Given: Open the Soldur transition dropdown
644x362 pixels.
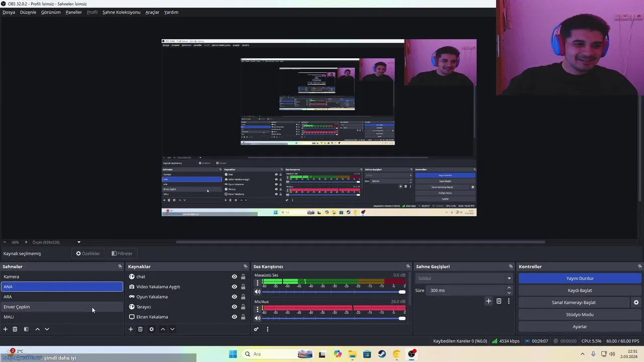Looking at the screenshot, I should (x=463, y=278).
